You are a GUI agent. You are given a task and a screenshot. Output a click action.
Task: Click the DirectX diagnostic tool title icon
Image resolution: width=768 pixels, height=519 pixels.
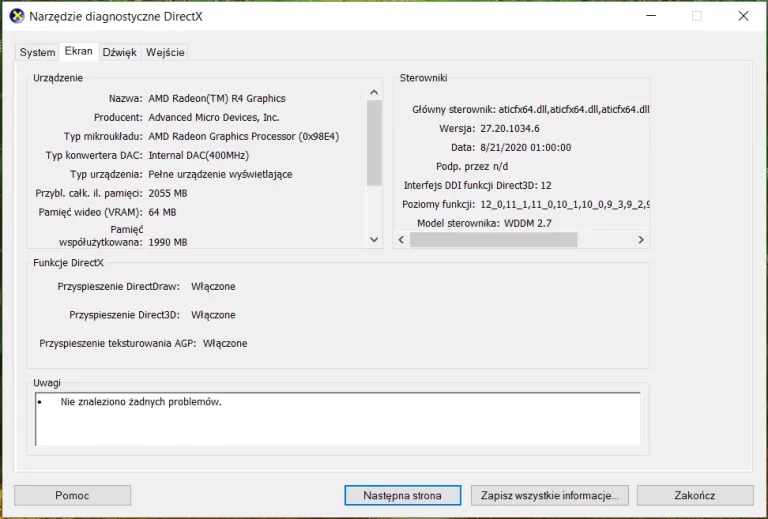[x=17, y=16]
